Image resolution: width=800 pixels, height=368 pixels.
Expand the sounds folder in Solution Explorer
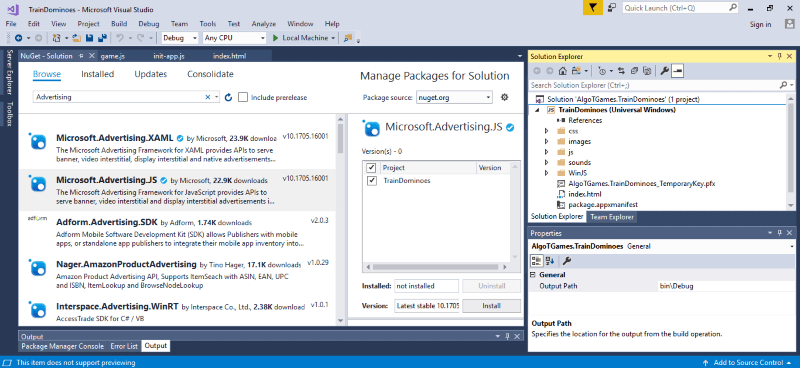(546, 162)
